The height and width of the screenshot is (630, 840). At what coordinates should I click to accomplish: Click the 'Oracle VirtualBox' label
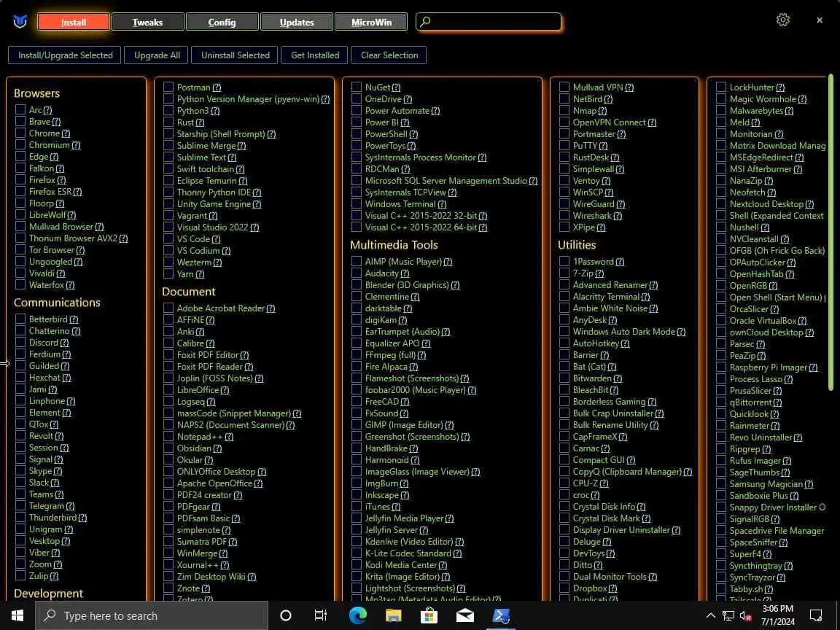(763, 320)
